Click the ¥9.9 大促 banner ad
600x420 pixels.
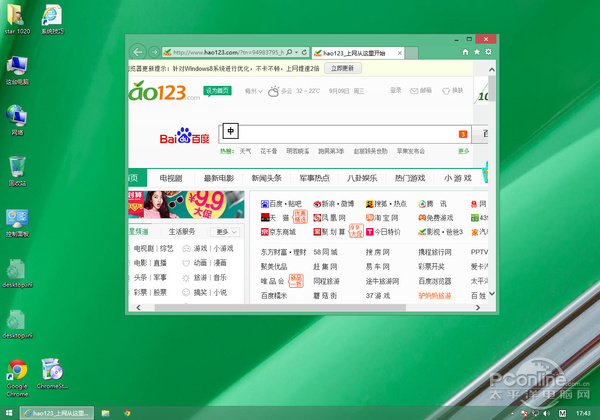click(186, 205)
